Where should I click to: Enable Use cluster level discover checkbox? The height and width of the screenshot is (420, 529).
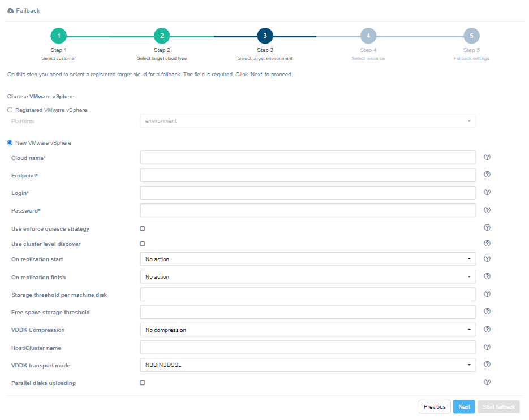pos(143,244)
